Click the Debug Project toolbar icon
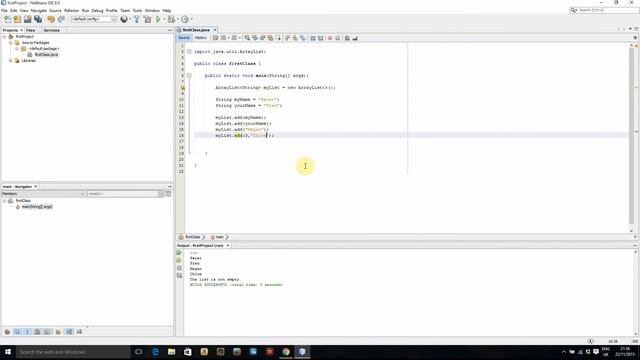Viewport: 640px width, 360px height. coord(171,19)
